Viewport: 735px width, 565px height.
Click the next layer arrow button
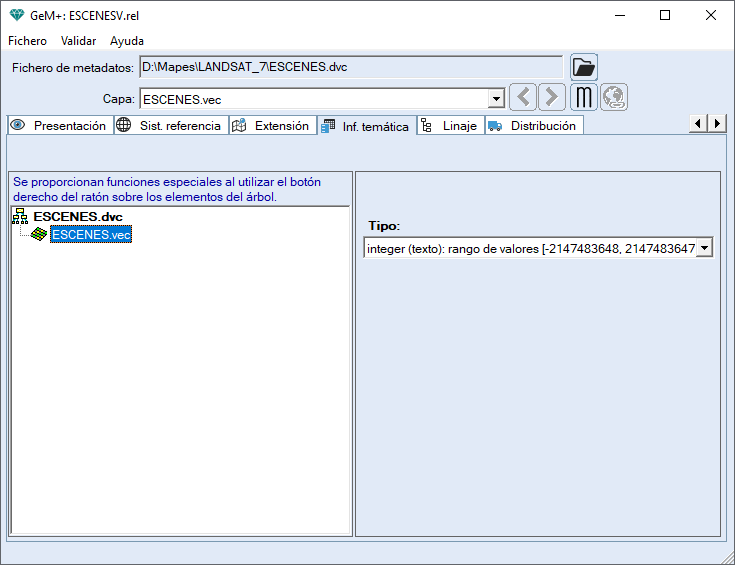pos(552,98)
